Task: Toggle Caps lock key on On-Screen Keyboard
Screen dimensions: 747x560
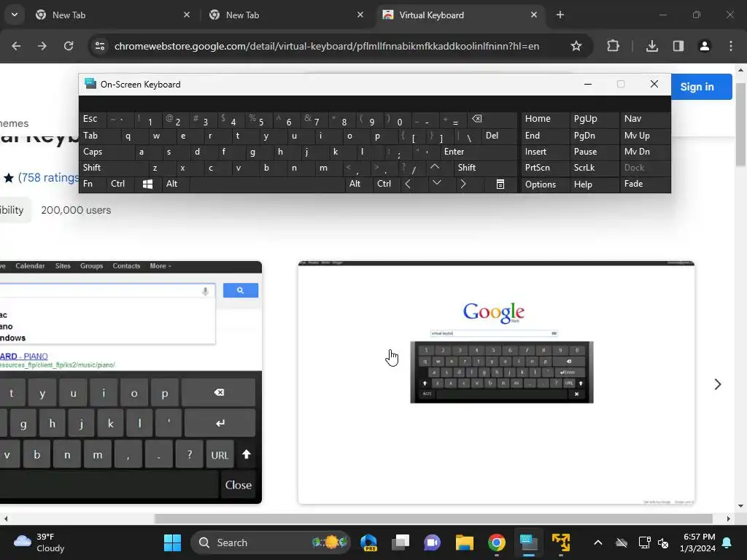Action: 106,152
